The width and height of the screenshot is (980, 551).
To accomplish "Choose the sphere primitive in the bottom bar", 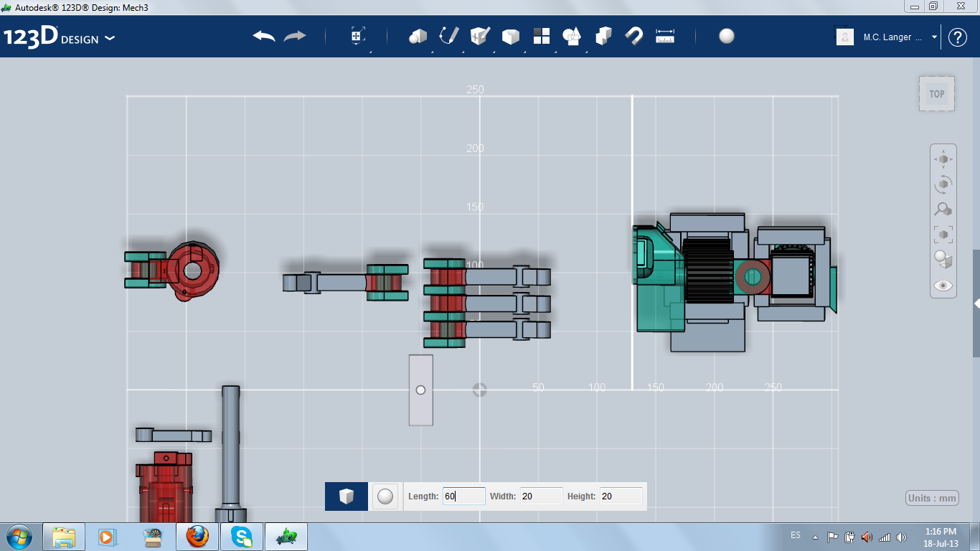I will tap(385, 496).
